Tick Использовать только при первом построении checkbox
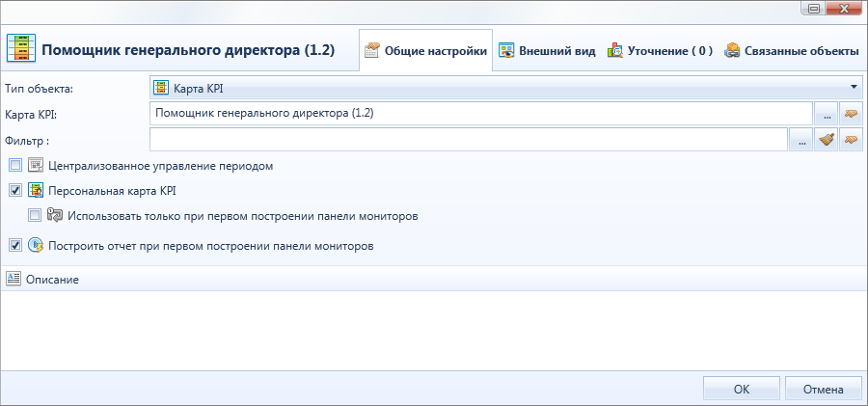868x406 pixels. 35,215
